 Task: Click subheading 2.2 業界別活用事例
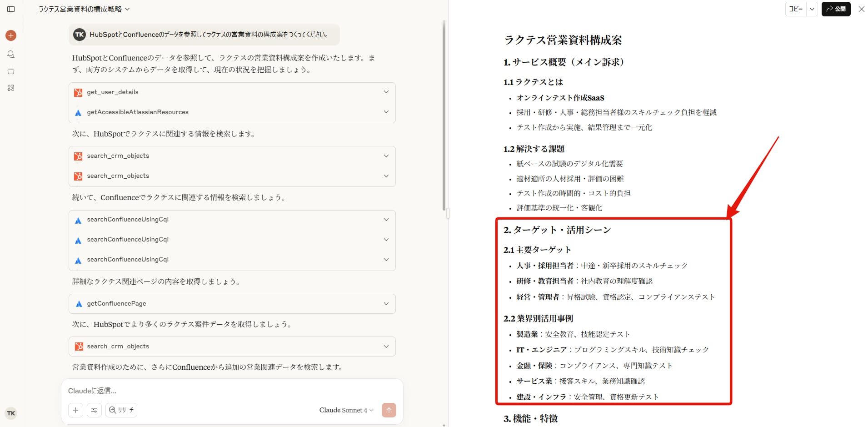538,318
